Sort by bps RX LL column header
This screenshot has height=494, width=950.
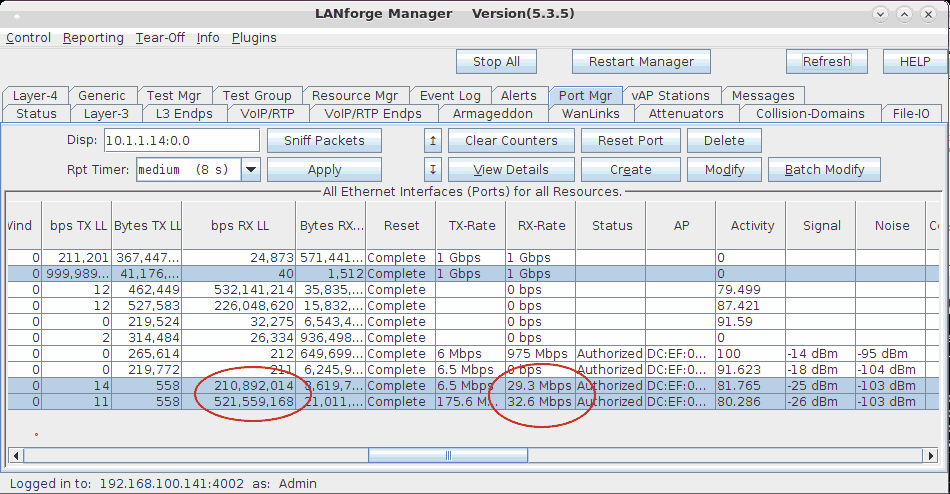[239, 225]
